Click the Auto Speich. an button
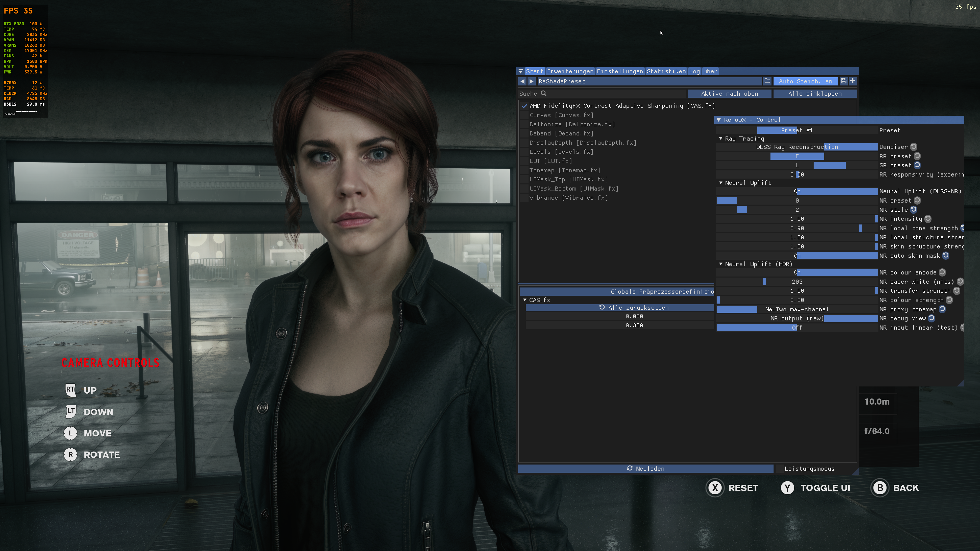Screen dimensions: 980x551 tap(805, 81)
